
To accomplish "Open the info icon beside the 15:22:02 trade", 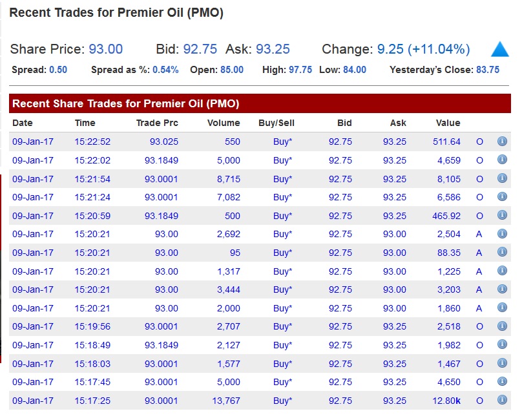I will pyautogui.click(x=502, y=160).
